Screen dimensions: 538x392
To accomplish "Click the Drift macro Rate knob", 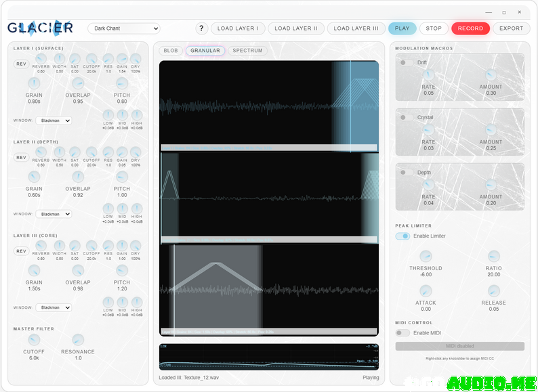I will point(428,75).
